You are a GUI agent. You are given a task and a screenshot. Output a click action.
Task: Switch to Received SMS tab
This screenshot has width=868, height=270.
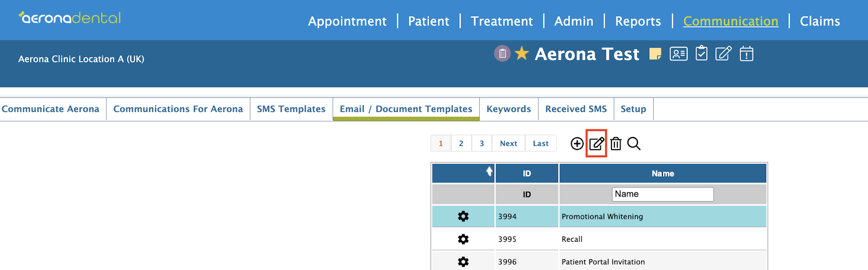click(576, 109)
